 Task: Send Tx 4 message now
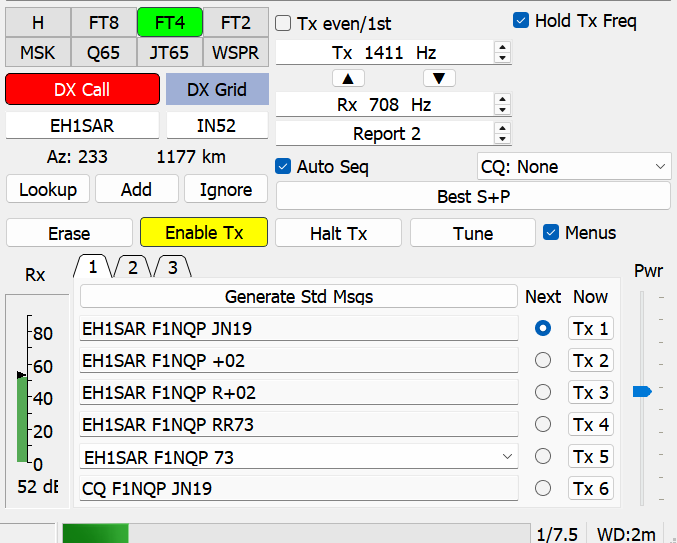click(x=591, y=424)
